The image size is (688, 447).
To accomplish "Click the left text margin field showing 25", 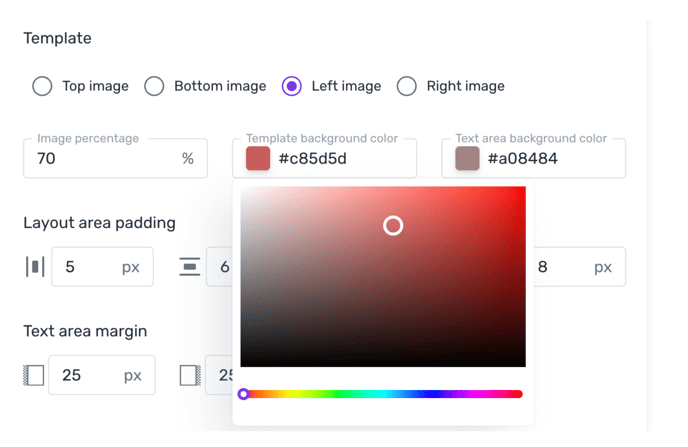I will tap(102, 375).
